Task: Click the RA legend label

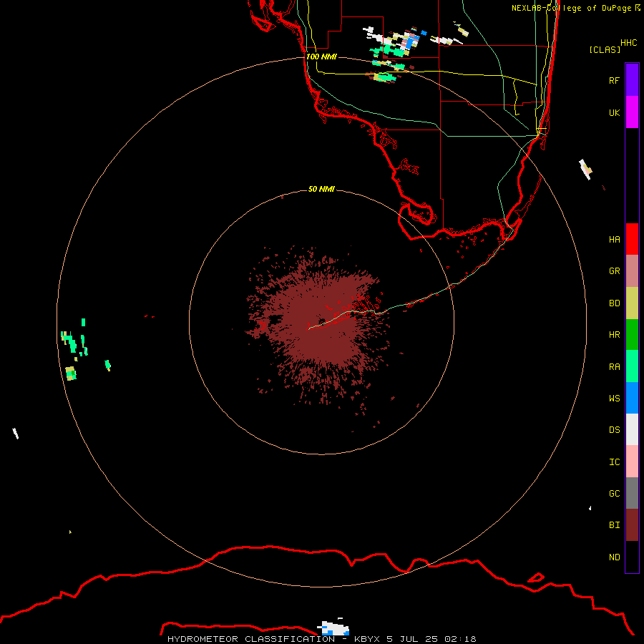Action: click(614, 367)
